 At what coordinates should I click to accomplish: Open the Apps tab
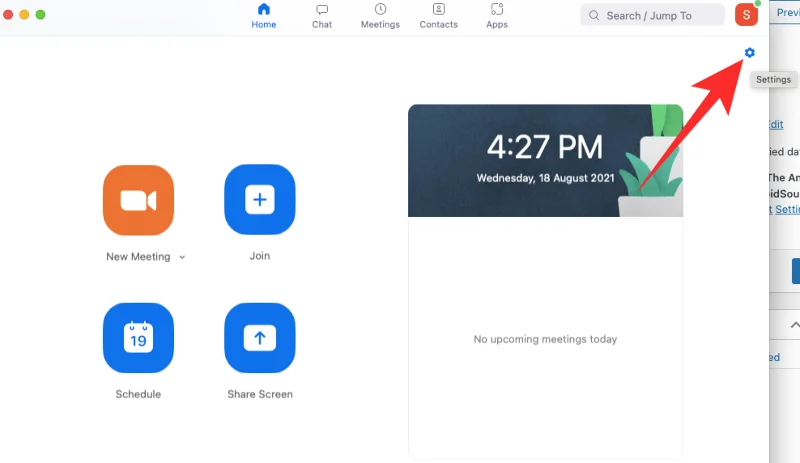497,16
